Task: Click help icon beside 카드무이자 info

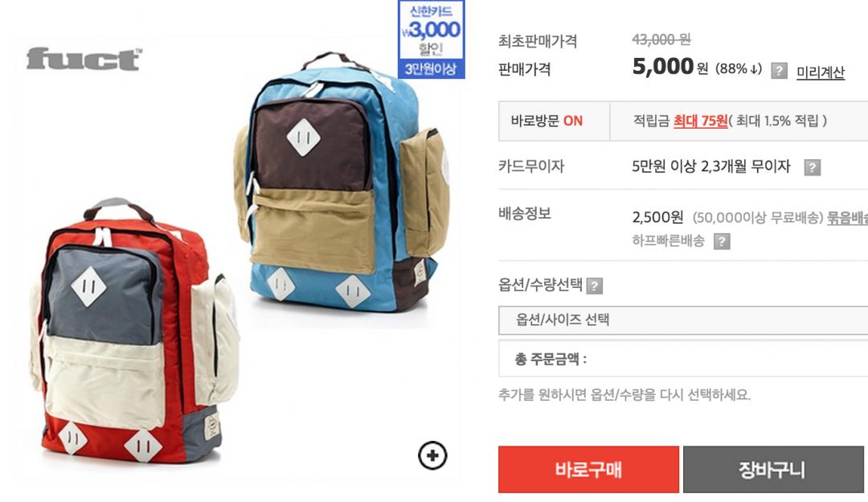Action: coord(812,167)
